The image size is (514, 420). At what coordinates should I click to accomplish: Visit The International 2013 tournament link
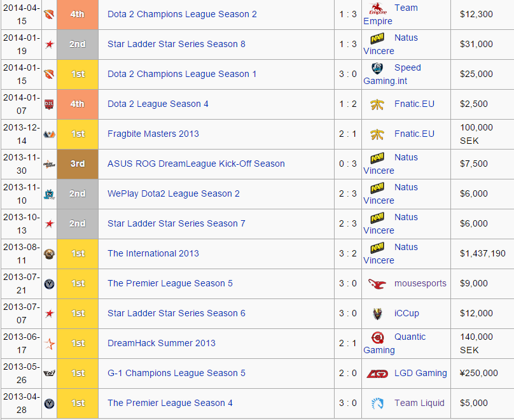(153, 253)
